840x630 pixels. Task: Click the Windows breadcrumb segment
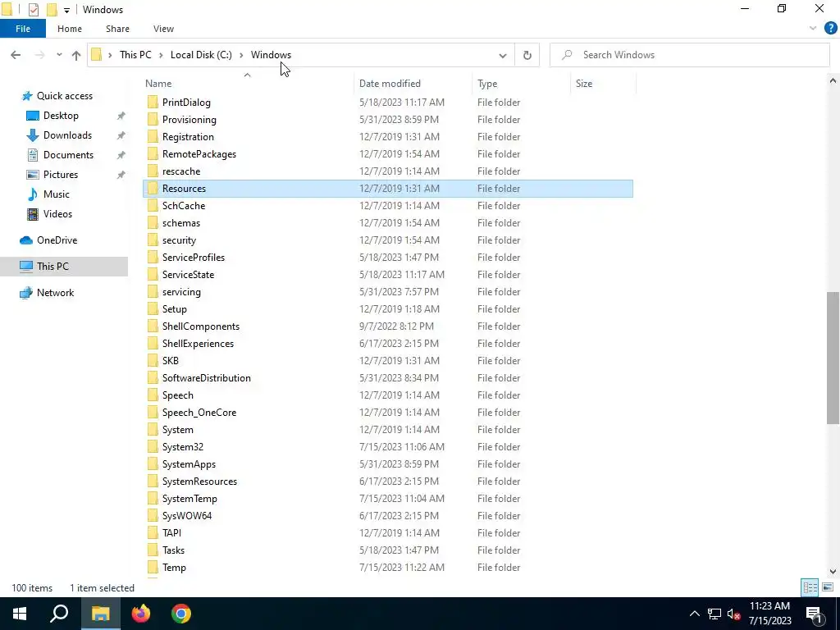pos(271,55)
